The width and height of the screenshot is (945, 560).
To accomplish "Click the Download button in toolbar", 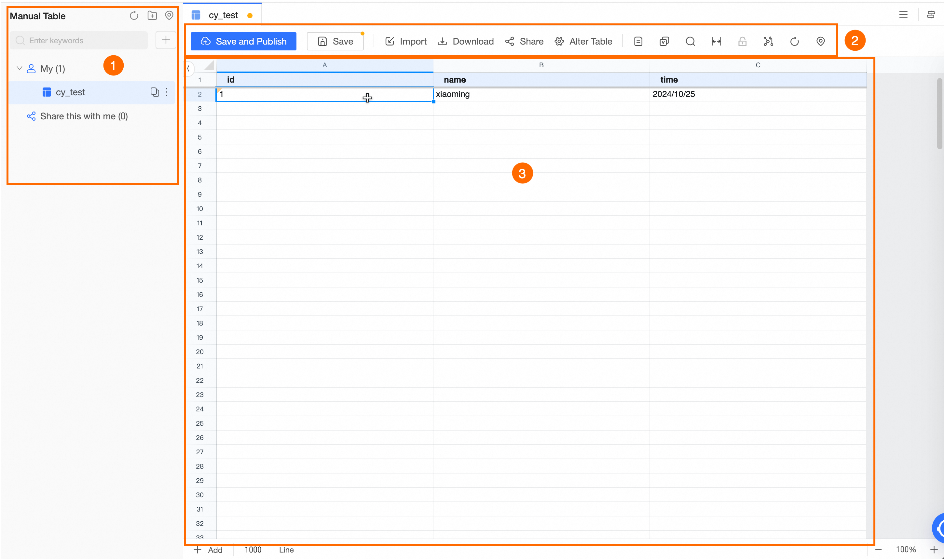I will (466, 41).
